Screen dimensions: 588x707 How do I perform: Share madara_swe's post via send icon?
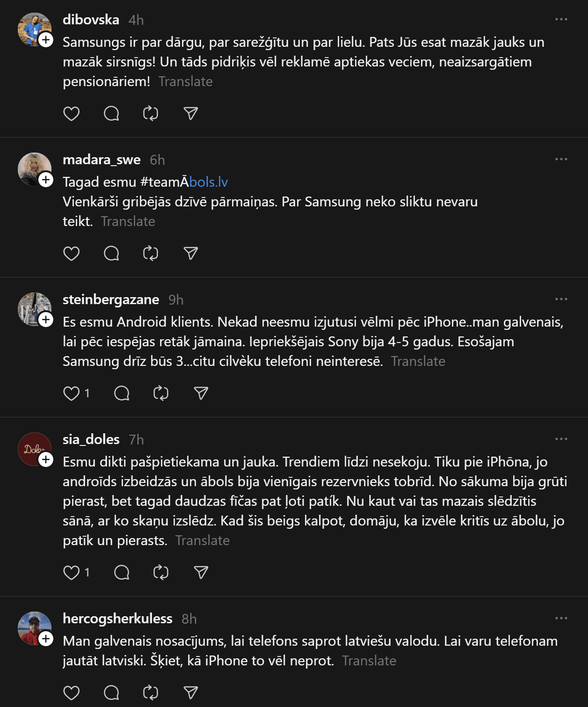(x=191, y=254)
